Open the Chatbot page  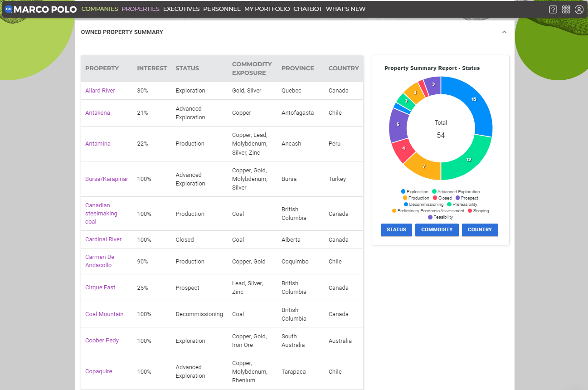[x=308, y=9]
